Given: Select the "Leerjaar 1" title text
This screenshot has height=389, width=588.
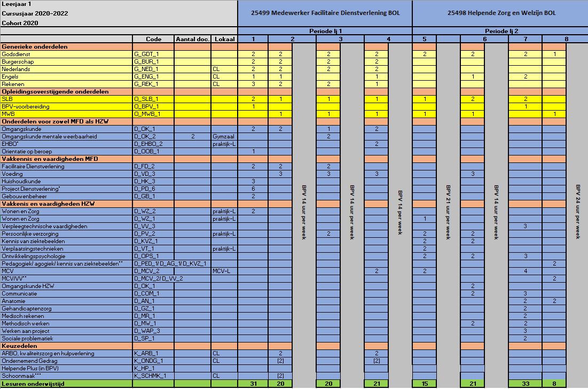Looking at the screenshot, I should point(17,4).
